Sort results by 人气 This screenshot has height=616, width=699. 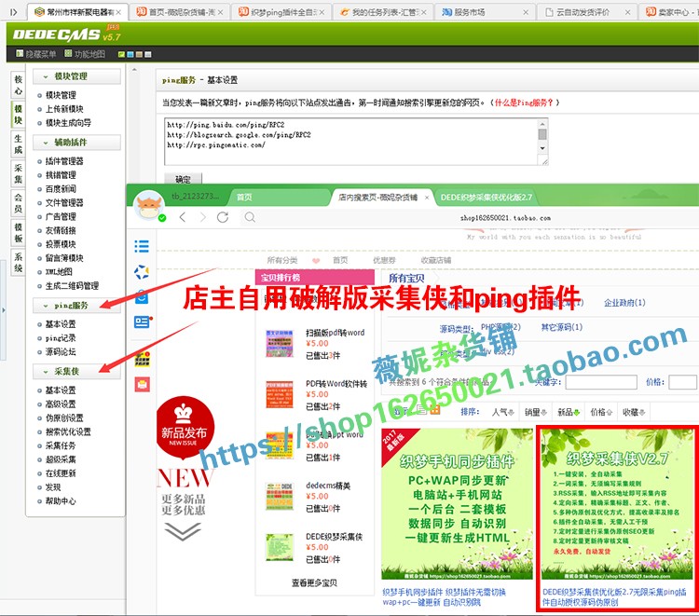[x=503, y=412]
